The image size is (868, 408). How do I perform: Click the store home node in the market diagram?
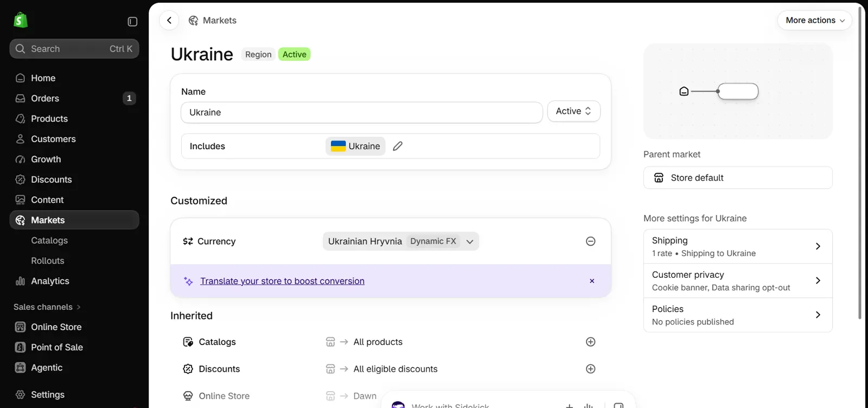684,91
